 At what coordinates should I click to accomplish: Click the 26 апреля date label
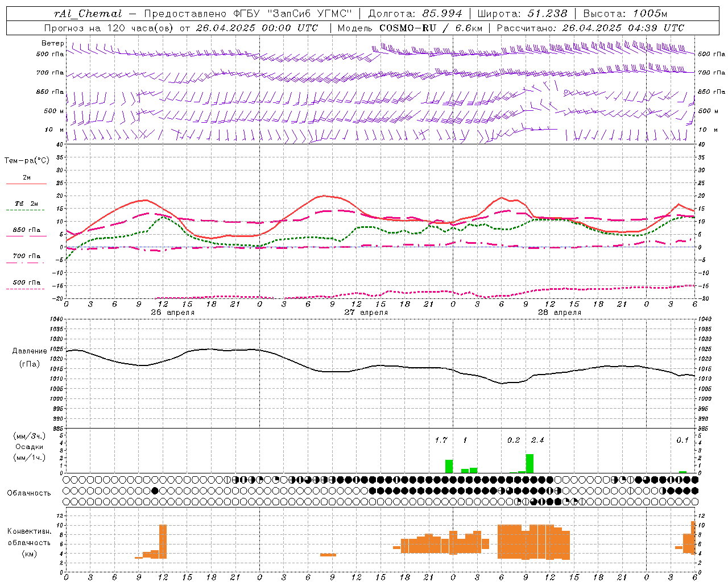coord(172,313)
